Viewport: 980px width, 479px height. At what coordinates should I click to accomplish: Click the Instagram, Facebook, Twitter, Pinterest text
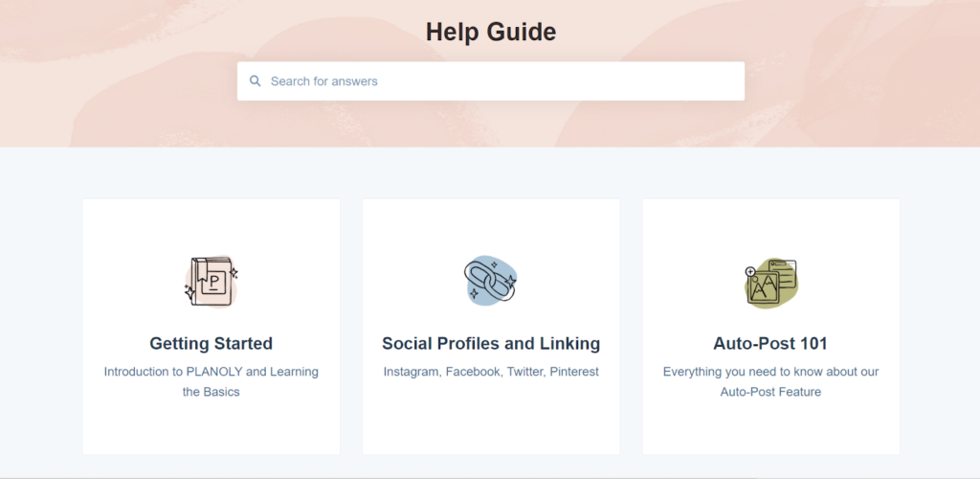[491, 372]
